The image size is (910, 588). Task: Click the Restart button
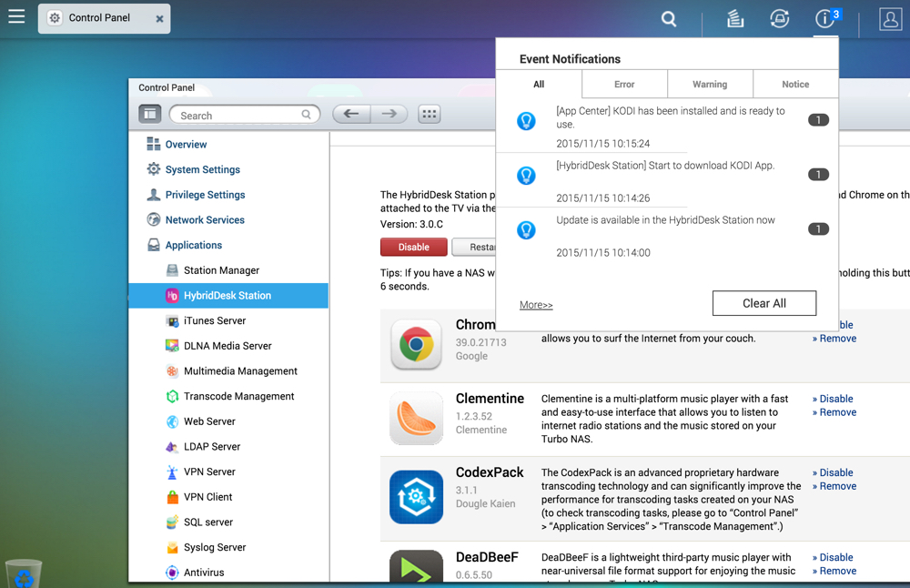474,247
